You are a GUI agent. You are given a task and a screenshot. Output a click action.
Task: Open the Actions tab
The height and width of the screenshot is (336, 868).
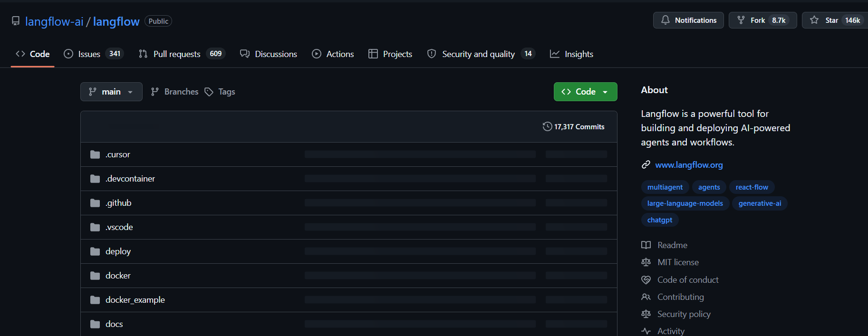333,54
